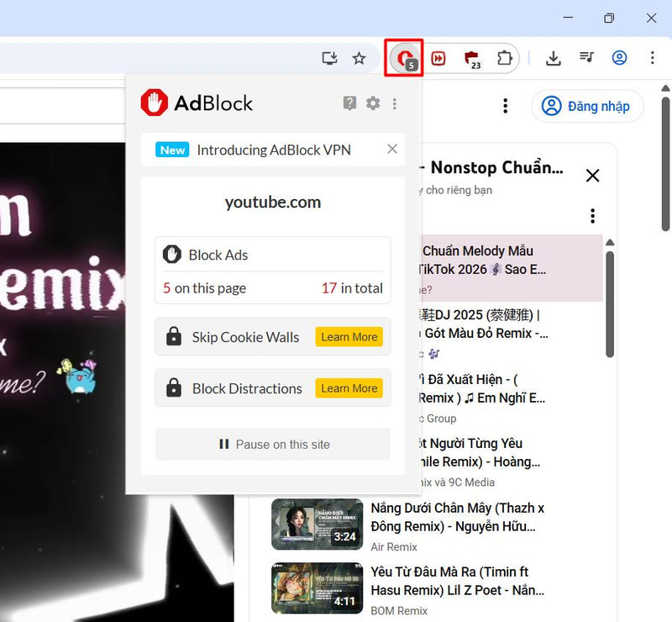
Task: Click the 5 on this page counter
Action: (x=204, y=287)
